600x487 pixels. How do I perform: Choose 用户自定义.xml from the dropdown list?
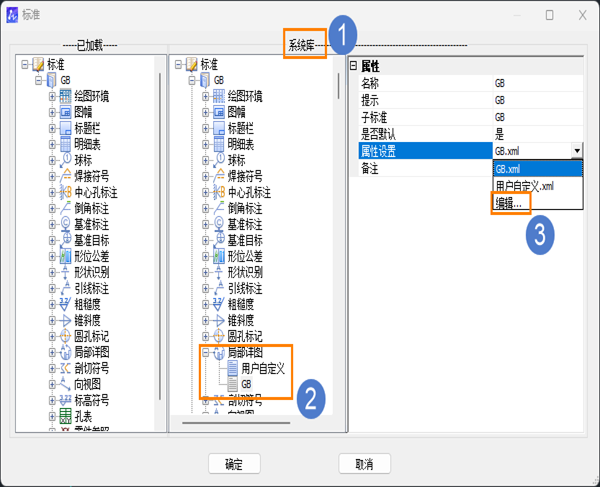[x=525, y=186]
